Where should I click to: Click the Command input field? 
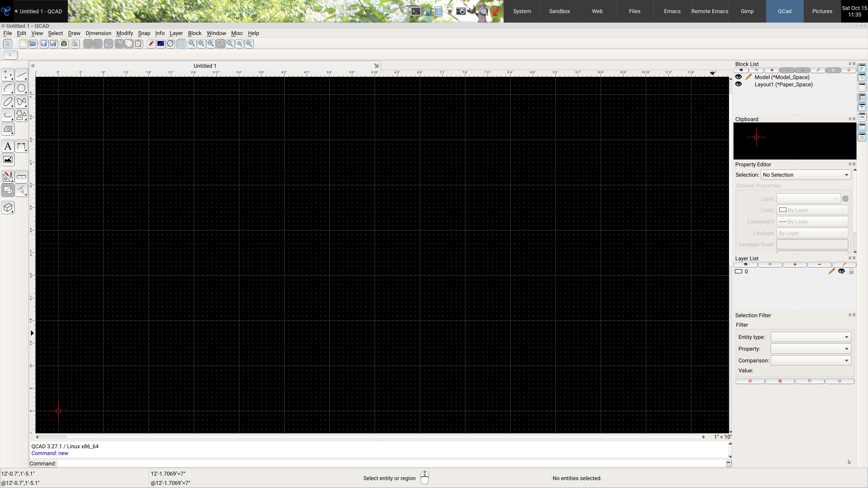391,463
